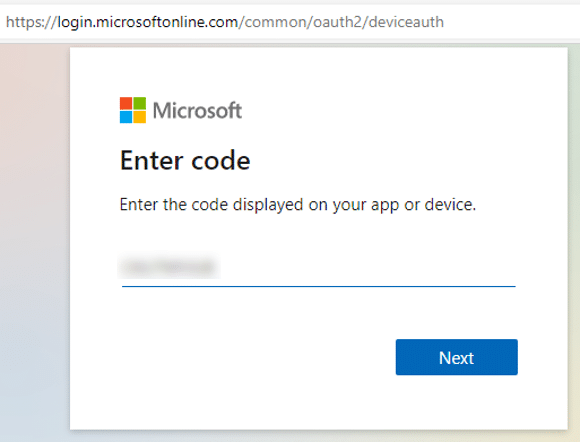Click the "Enter code" heading
The height and width of the screenshot is (442, 580).
click(x=185, y=161)
